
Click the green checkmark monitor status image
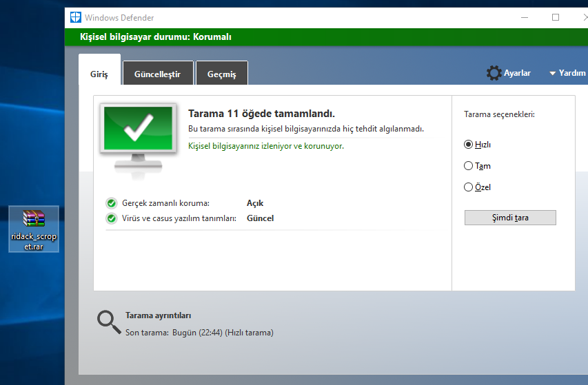138,139
